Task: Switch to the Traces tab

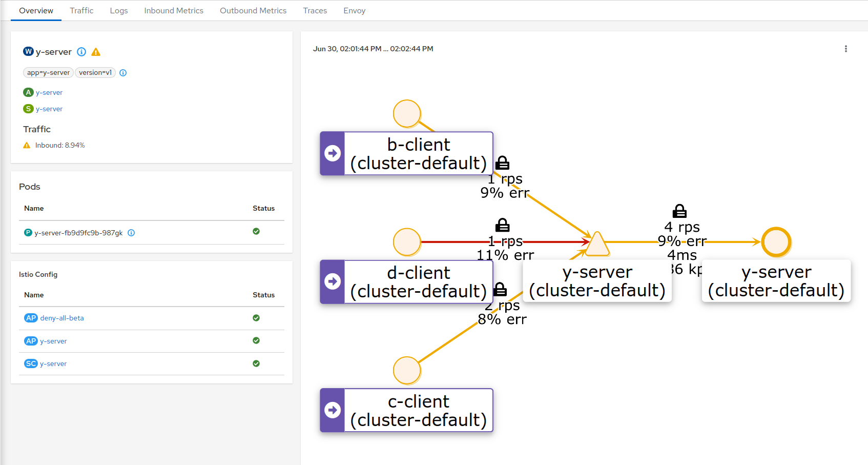Action: point(315,10)
